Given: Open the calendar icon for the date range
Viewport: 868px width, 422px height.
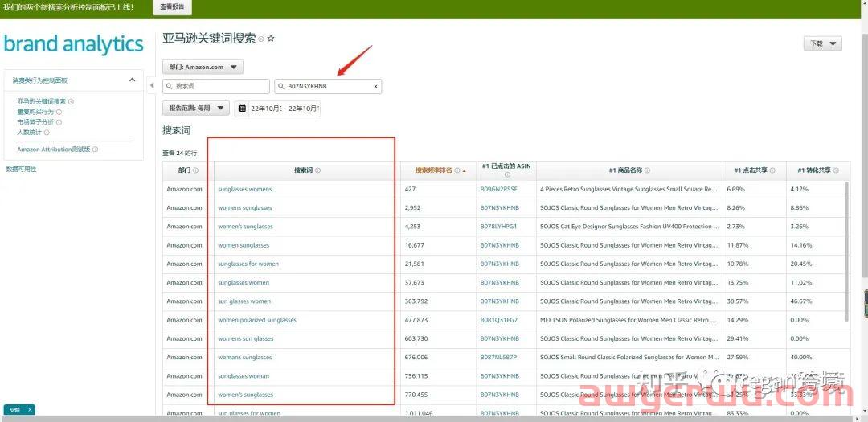Looking at the screenshot, I should click(242, 109).
